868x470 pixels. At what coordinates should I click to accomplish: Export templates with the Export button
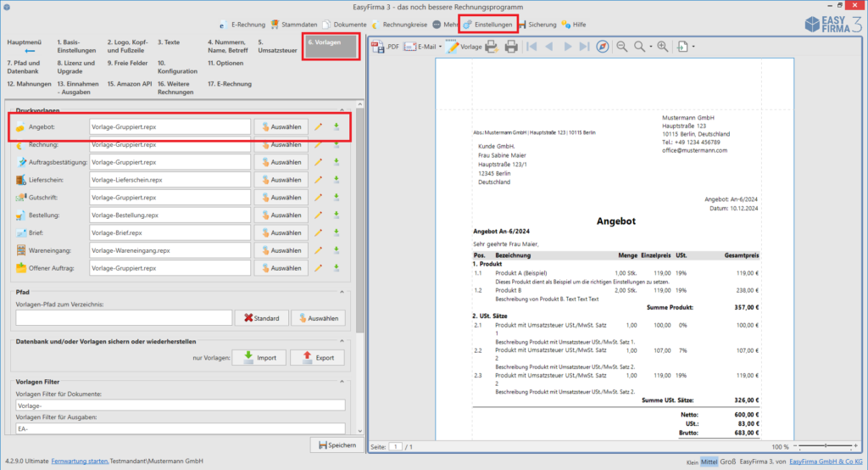tap(317, 357)
